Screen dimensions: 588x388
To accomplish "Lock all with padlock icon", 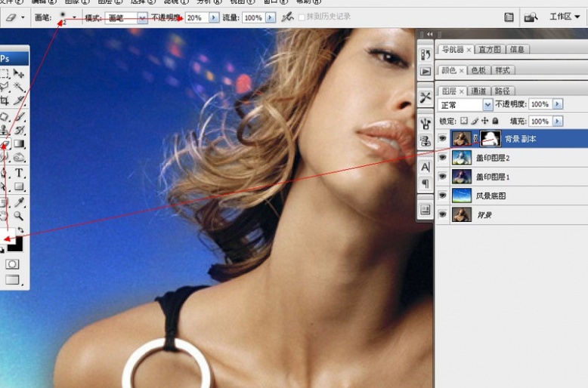I will click(495, 121).
